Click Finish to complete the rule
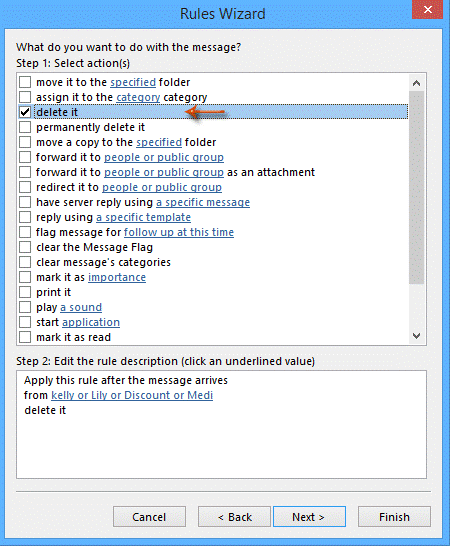Image resolution: width=450 pixels, height=546 pixels. 394,517
